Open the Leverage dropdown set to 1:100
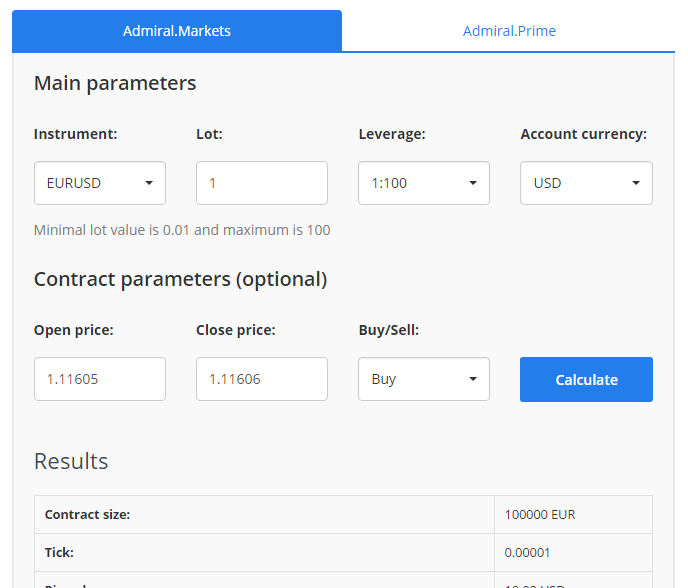This screenshot has height=588, width=688. pyautogui.click(x=424, y=183)
